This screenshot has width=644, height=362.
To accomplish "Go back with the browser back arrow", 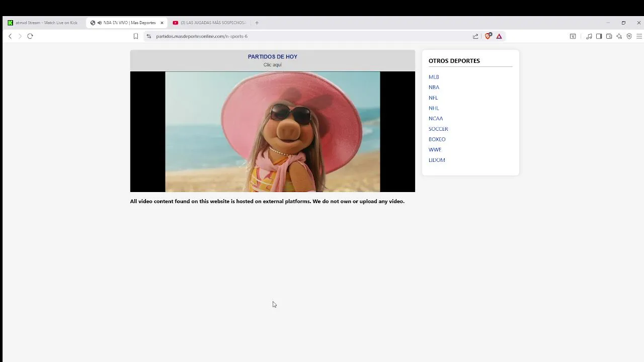I will coord(10,36).
